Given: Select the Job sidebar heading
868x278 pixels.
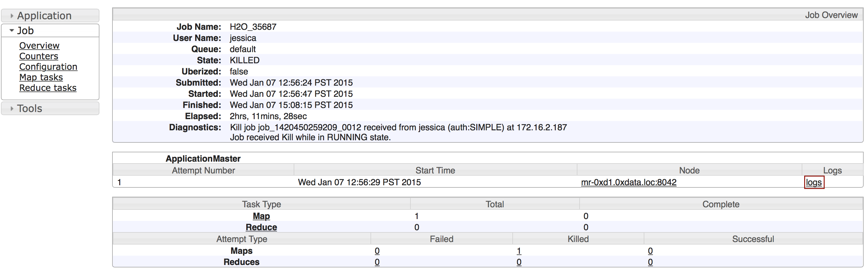Looking at the screenshot, I should coord(25,30).
